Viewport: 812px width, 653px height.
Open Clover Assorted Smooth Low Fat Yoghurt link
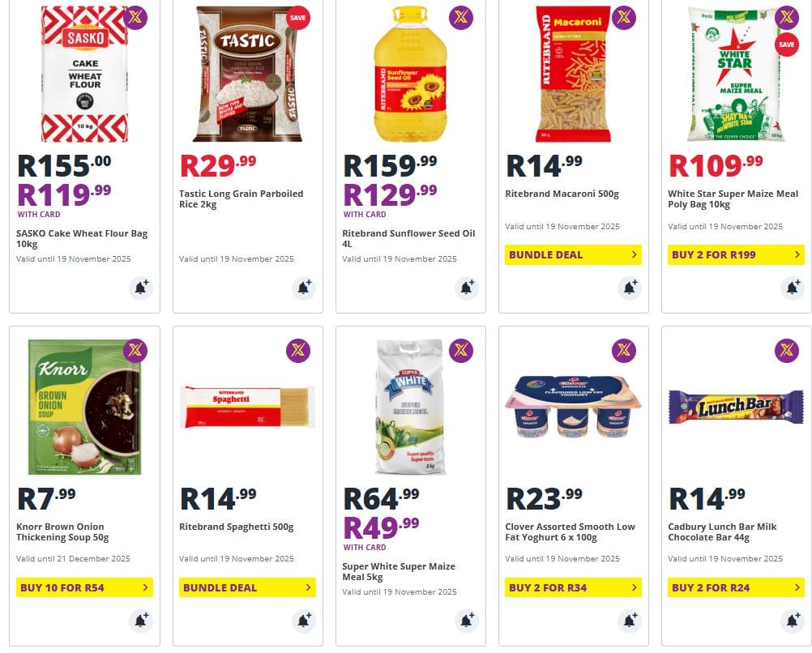570,531
